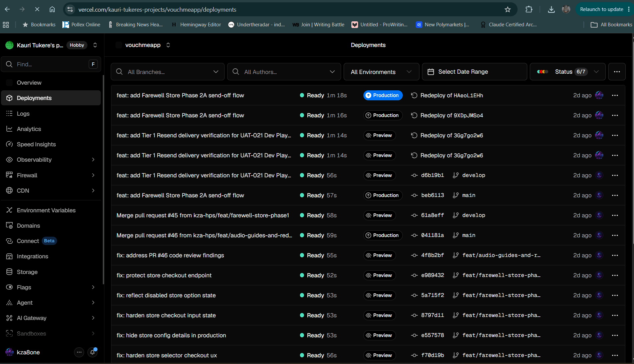Open notifications bell in sidebar footer
634x364 pixels.
coord(92,352)
